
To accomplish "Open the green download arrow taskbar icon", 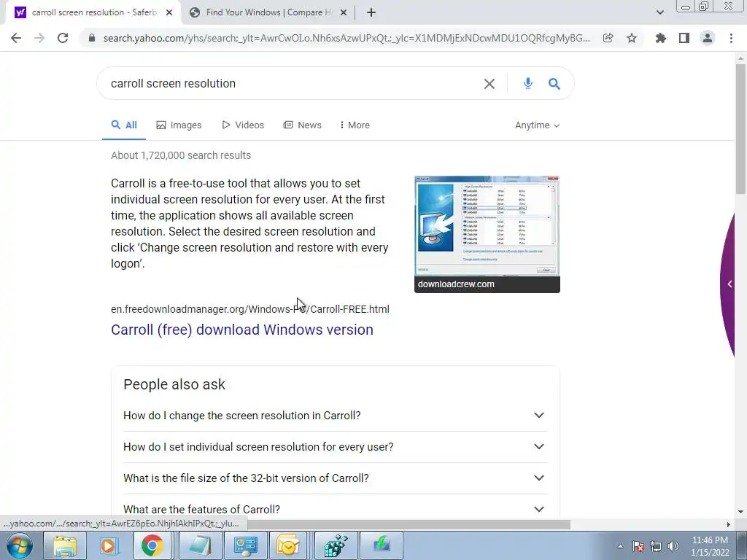I will click(381, 545).
